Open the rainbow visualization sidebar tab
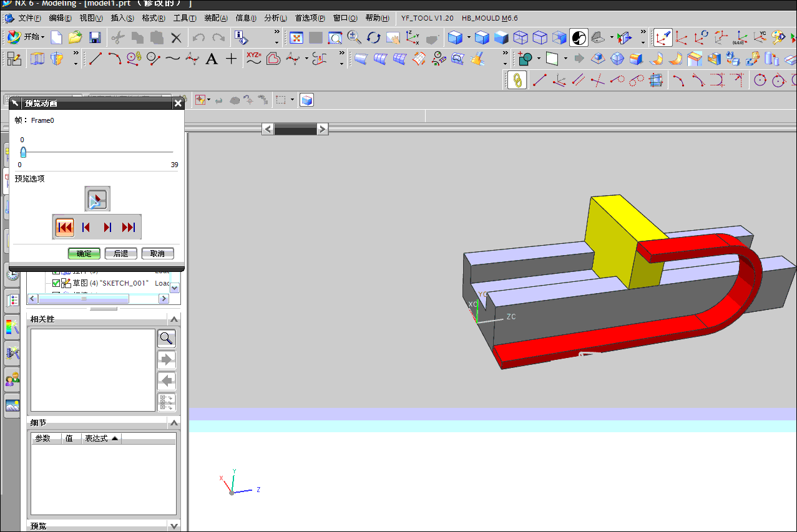This screenshot has width=797, height=532. (12, 326)
